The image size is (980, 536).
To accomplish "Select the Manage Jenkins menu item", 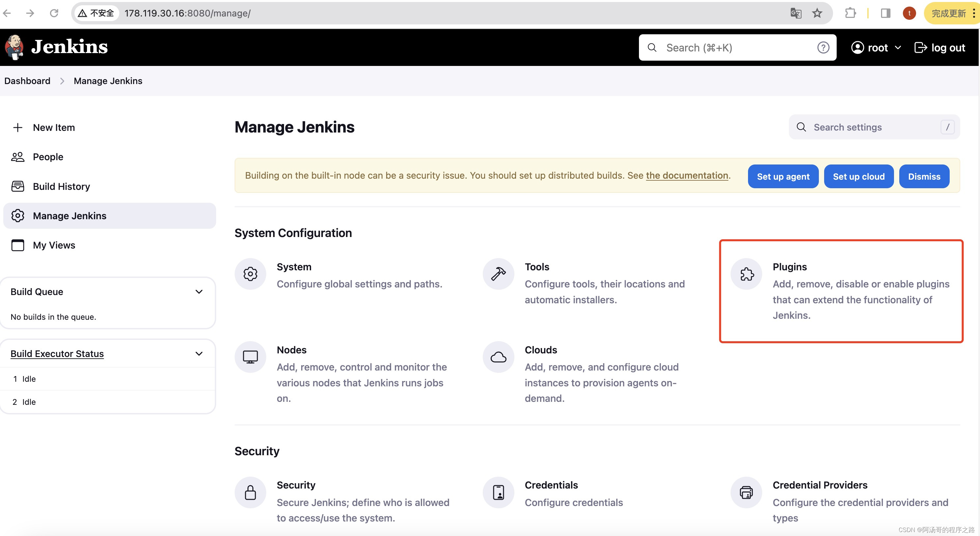I will 70,215.
